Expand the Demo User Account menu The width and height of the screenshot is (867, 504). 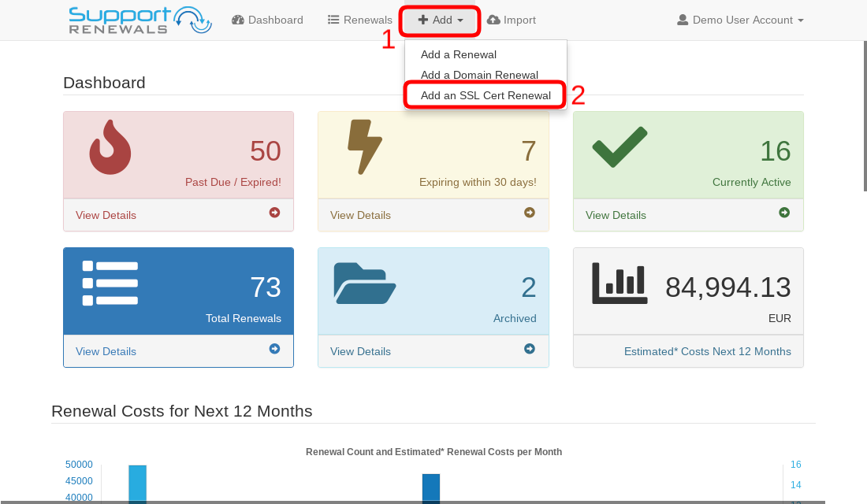pyautogui.click(x=740, y=20)
